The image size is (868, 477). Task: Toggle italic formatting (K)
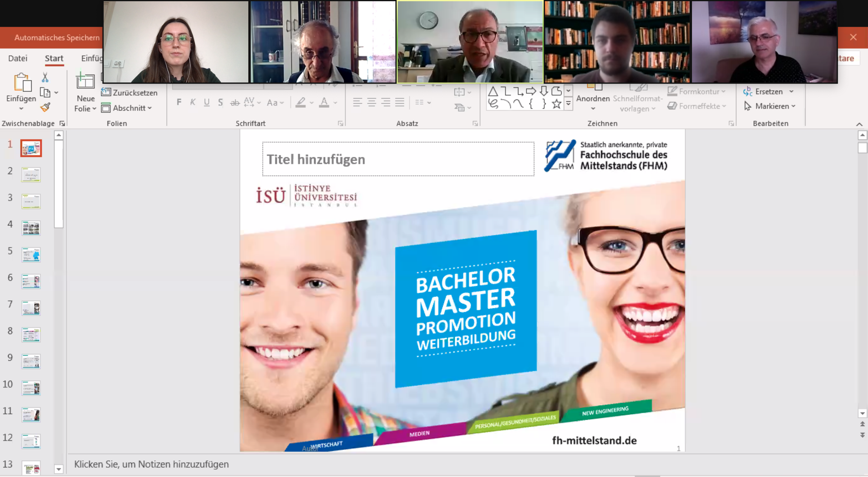pos(193,102)
